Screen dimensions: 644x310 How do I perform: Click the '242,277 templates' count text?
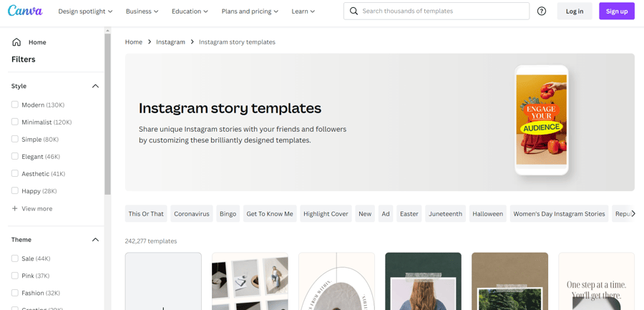click(151, 241)
